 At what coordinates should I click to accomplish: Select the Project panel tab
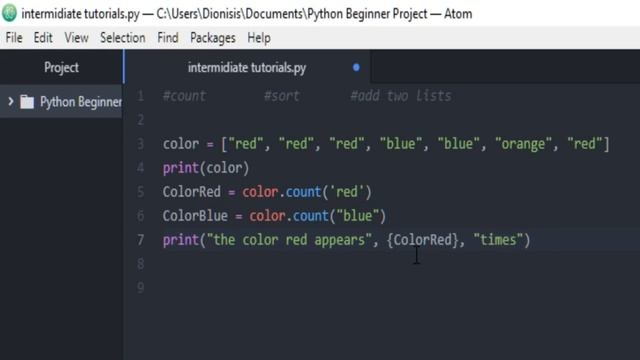click(61, 67)
